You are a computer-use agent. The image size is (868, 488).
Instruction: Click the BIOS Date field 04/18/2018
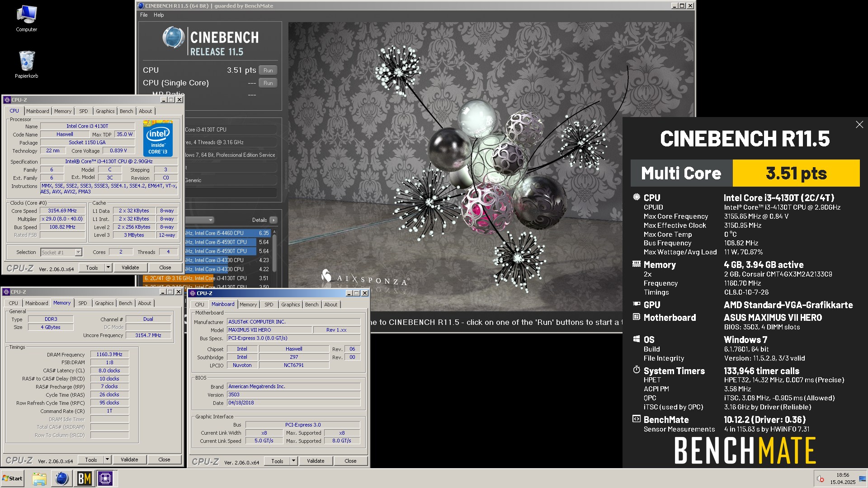point(294,403)
